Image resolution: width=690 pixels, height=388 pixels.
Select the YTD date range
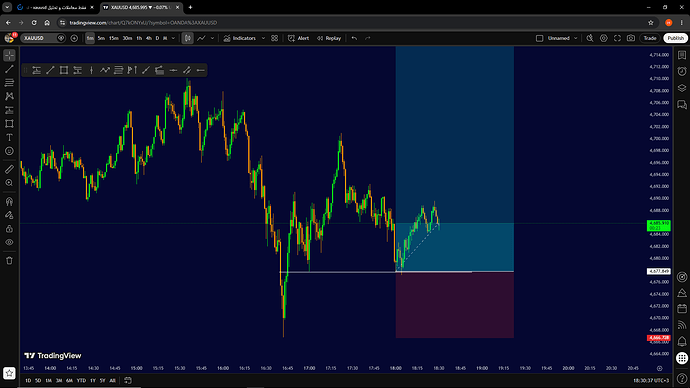click(81, 381)
